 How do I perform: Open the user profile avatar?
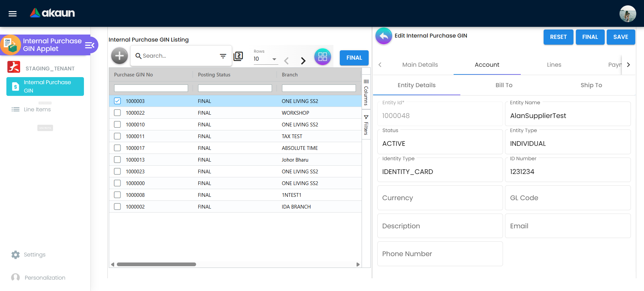pos(627,14)
